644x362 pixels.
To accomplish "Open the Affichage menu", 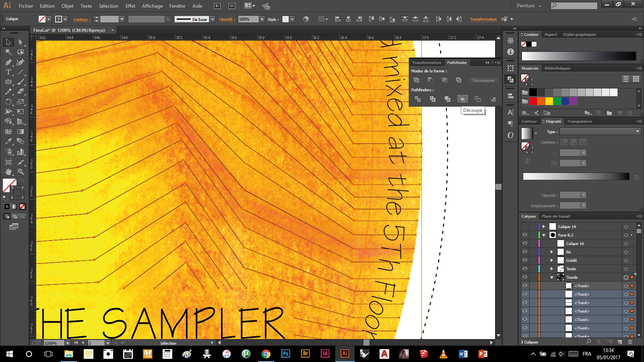I will point(152,6).
